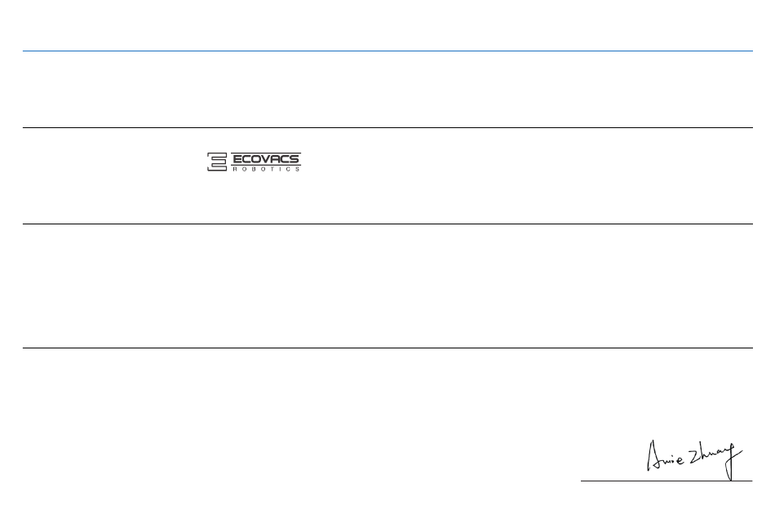Viewport: 775px width, 532px height.
Task: Click the letter S ending ECOVACS
Action: pos(294,159)
